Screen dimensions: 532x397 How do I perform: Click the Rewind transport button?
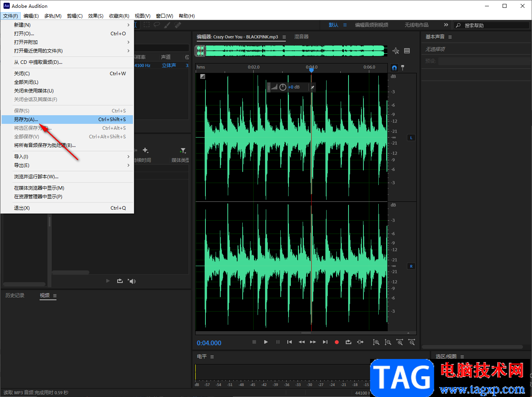301,342
